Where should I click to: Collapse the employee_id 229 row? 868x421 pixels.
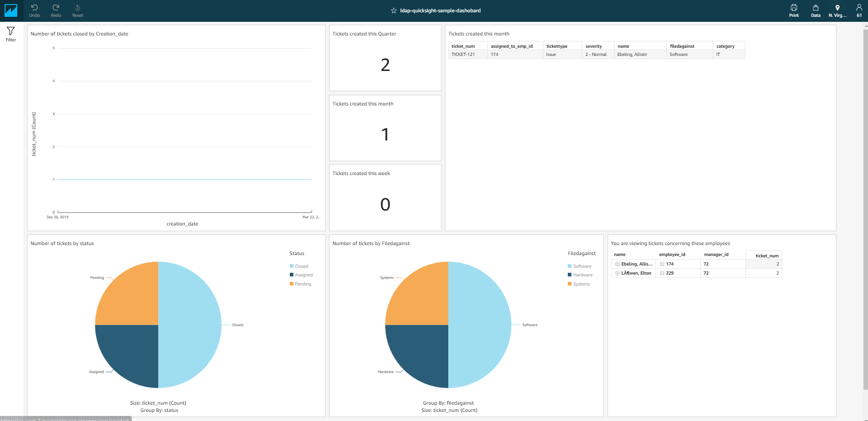pyautogui.click(x=662, y=273)
